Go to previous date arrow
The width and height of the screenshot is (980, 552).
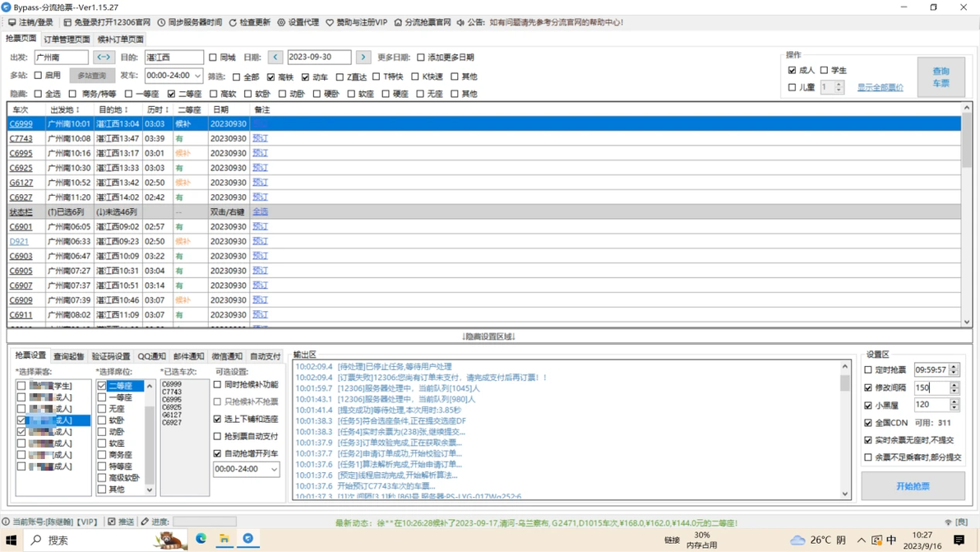pos(275,57)
